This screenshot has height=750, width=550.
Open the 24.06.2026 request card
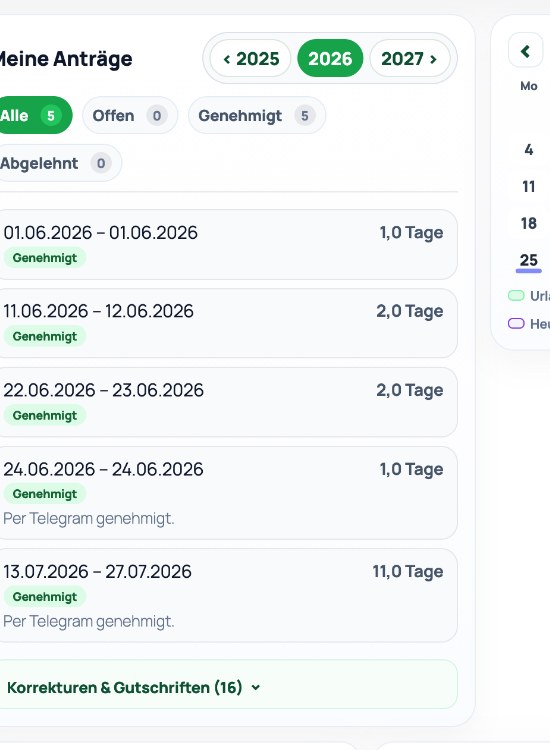click(227, 493)
